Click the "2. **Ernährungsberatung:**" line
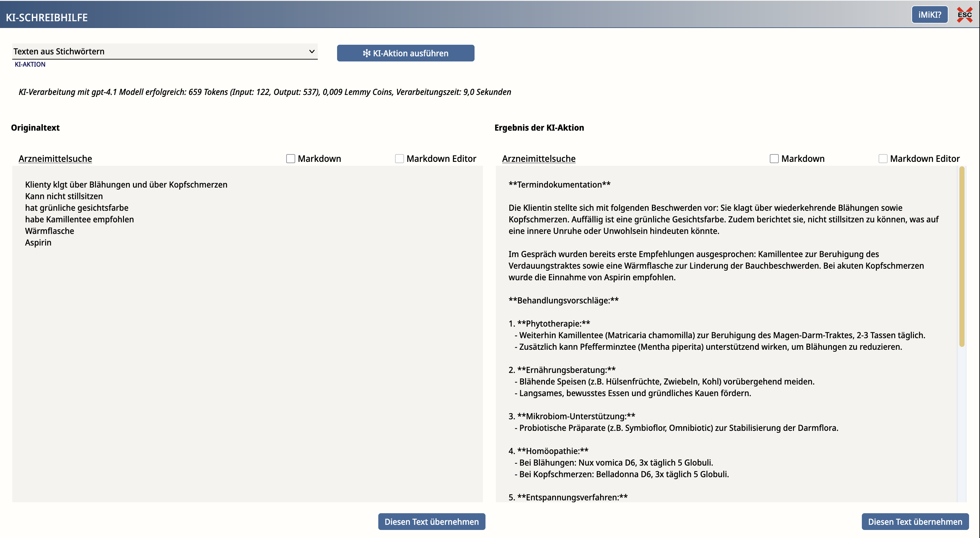 click(x=562, y=370)
